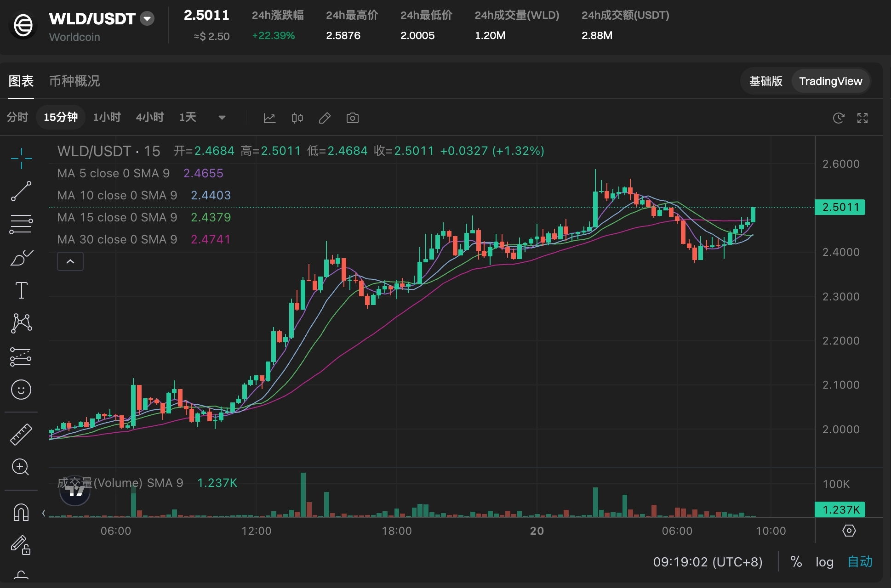Click the Worldcoin logo icon
Image resolution: width=891 pixels, height=588 pixels.
(x=23, y=25)
